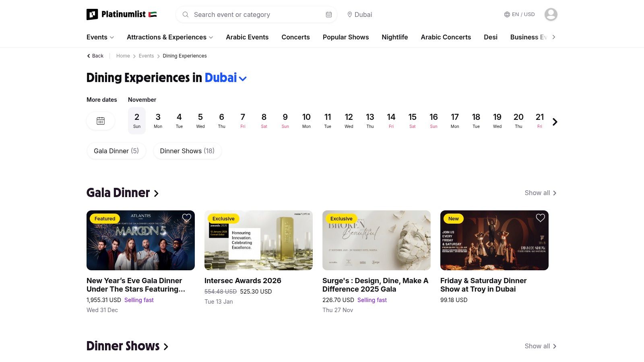Click the search event or category field

254,14
